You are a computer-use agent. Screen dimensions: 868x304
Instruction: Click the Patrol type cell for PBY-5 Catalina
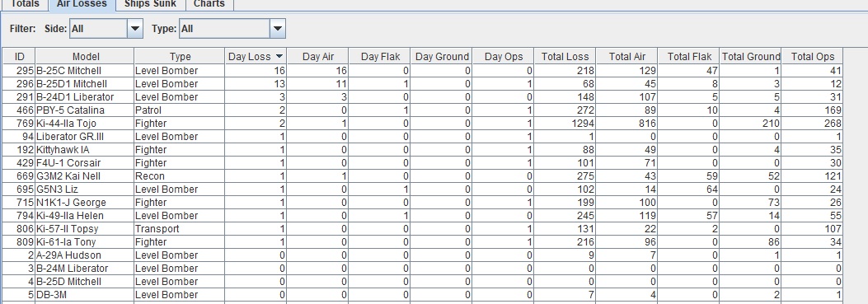click(x=180, y=110)
